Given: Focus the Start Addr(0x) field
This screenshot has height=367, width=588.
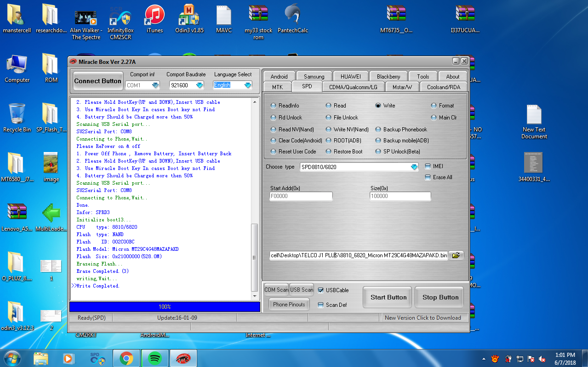Looking at the screenshot, I should click(x=301, y=196).
